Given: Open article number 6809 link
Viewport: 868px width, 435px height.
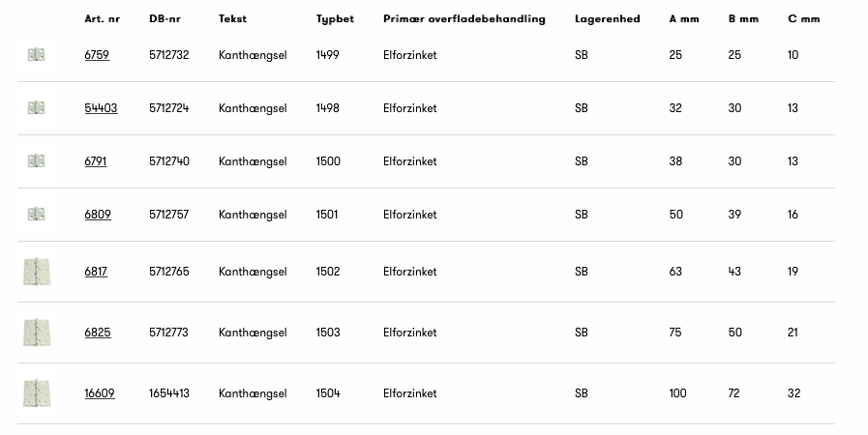Looking at the screenshot, I should [98, 215].
